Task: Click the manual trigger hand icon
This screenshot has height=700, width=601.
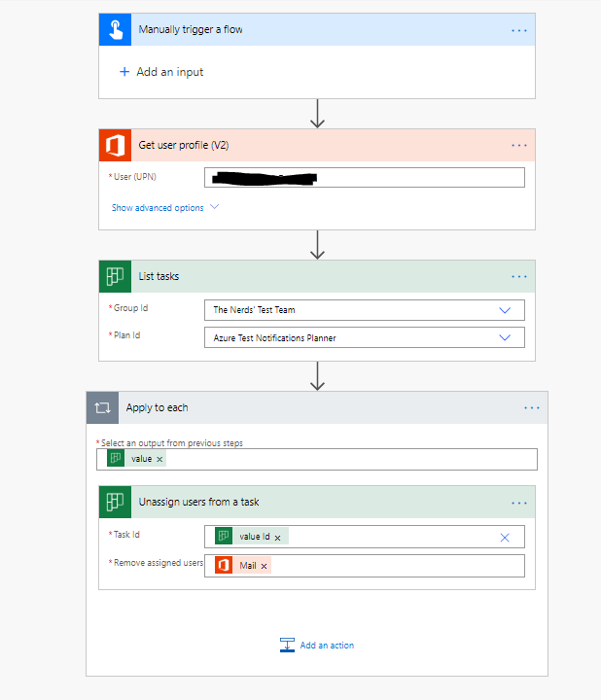Action: [x=115, y=29]
